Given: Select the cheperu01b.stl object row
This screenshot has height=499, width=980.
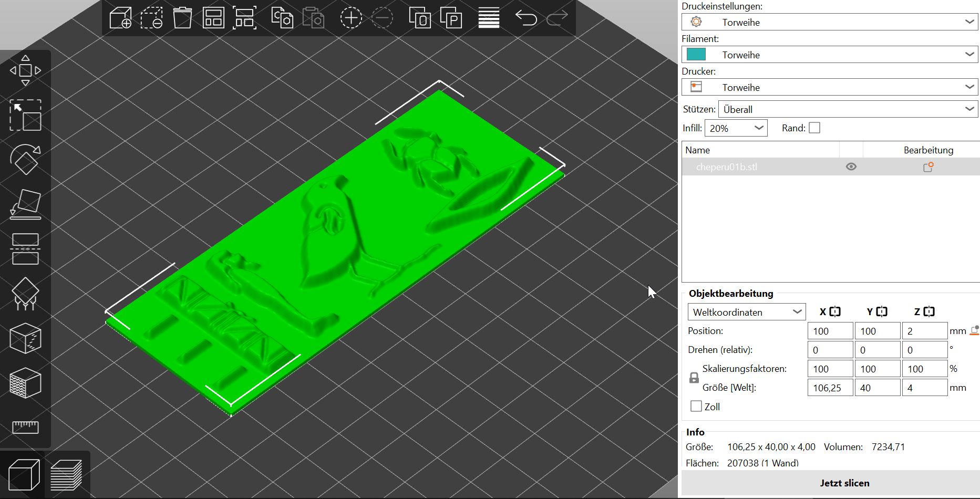Looking at the screenshot, I should click(831, 167).
